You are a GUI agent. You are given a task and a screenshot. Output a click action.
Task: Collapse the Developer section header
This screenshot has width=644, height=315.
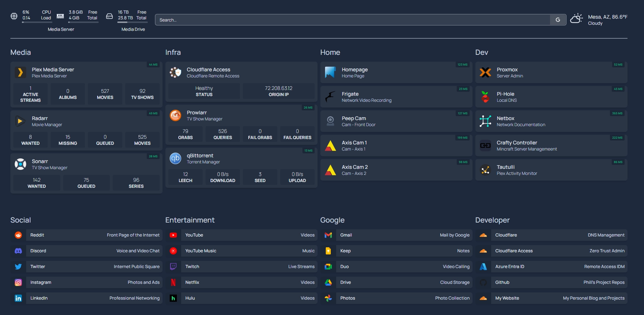[x=492, y=220]
